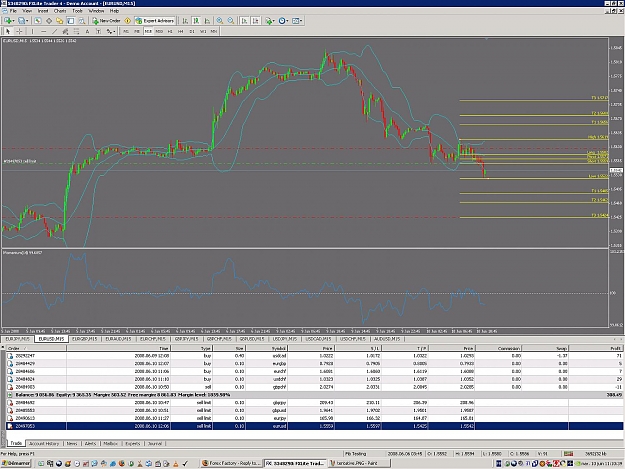The width and height of the screenshot is (625, 469).
Task: Open the File menu
Action: click(13, 11)
